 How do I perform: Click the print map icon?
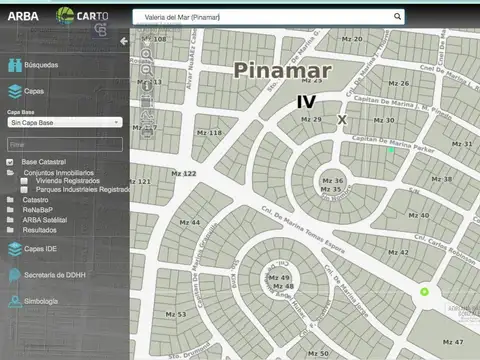[x=147, y=132]
